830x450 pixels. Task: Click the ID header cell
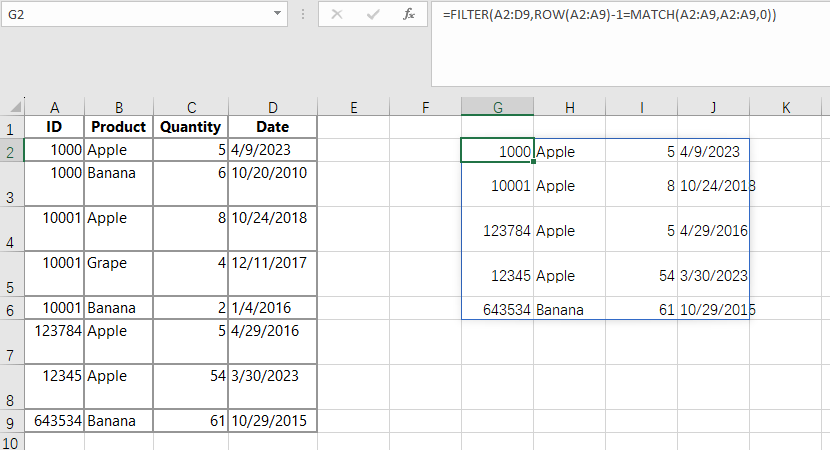tap(55, 127)
